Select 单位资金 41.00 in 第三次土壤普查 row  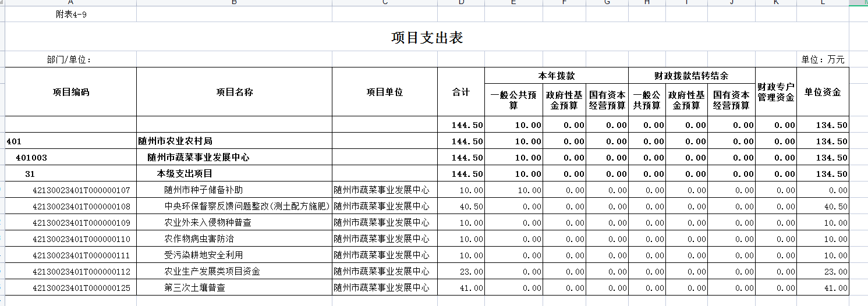coord(823,287)
